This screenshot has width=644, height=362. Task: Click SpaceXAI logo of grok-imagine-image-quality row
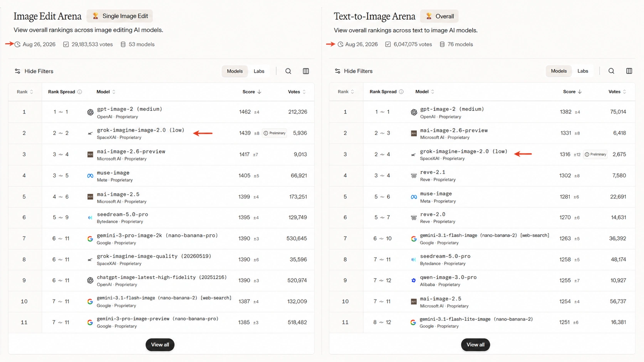pyautogui.click(x=90, y=260)
